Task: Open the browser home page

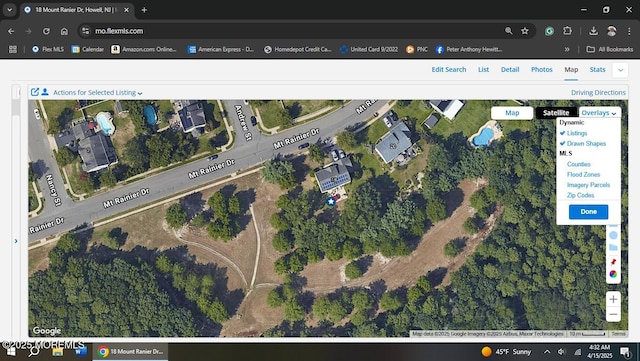Action: (64, 31)
